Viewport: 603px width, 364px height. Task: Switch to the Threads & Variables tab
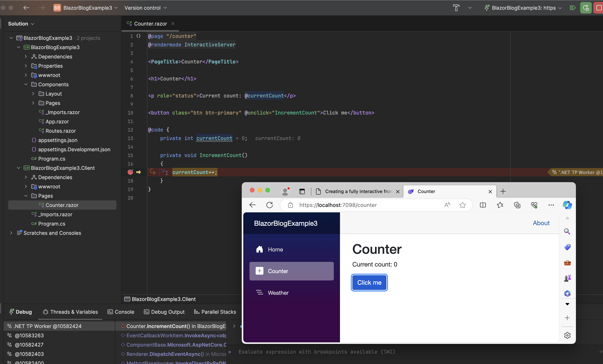70,312
